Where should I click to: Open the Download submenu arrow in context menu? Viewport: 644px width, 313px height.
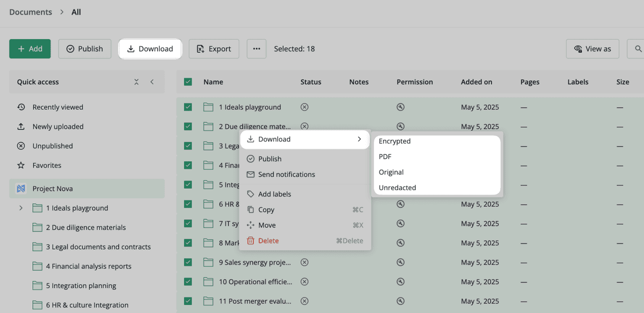tap(360, 139)
